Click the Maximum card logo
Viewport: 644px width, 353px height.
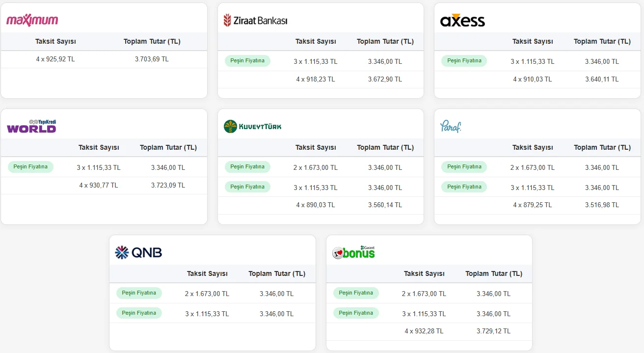click(32, 20)
